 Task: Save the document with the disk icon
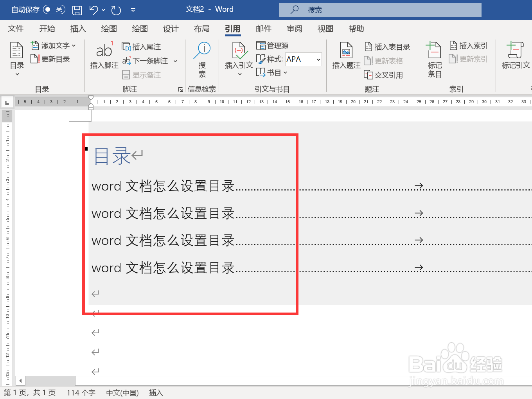[x=77, y=9]
